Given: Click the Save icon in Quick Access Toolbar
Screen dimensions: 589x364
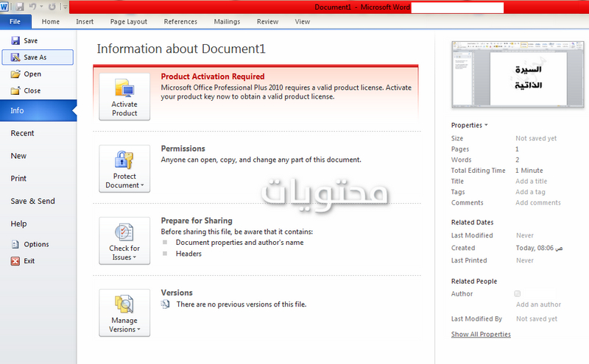Looking at the screenshot, I should tap(20, 7).
